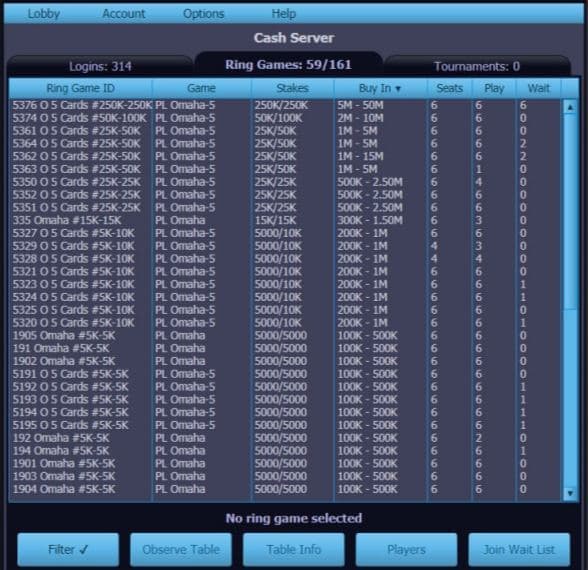Open the Help menu

coord(284,14)
